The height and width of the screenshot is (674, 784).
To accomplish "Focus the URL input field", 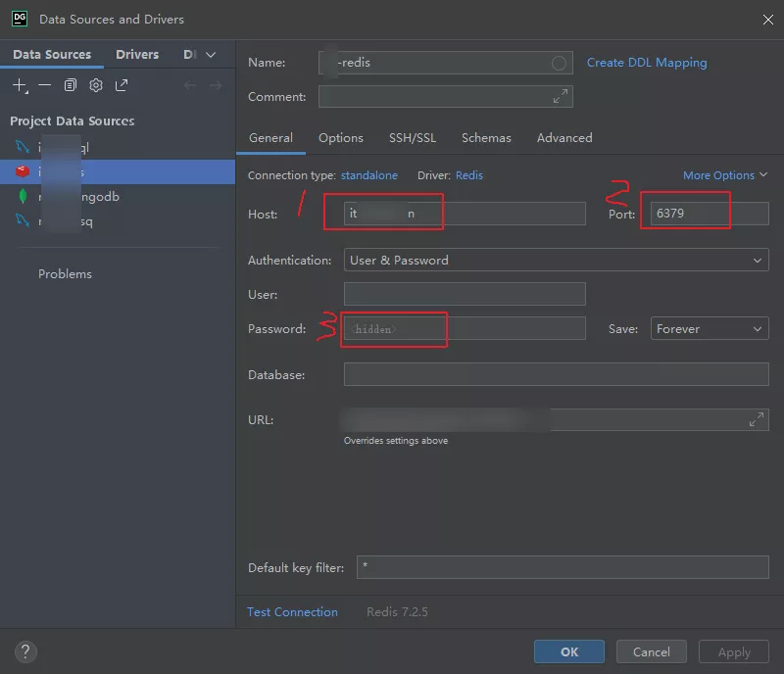I will pyautogui.click(x=556, y=419).
